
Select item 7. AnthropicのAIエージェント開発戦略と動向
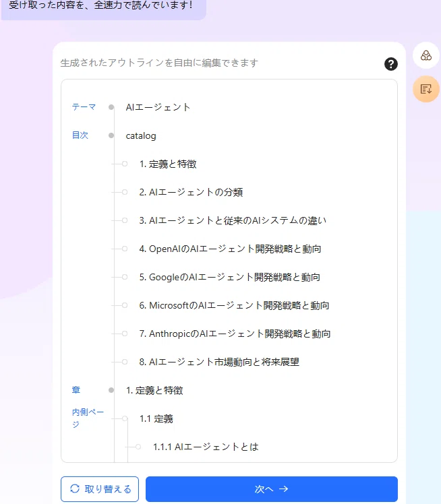point(235,334)
